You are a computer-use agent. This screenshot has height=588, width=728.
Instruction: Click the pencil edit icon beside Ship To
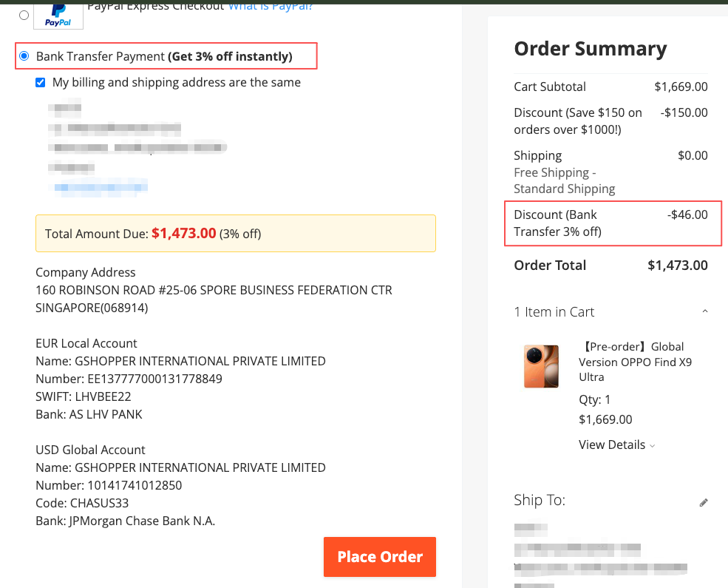[x=704, y=502]
